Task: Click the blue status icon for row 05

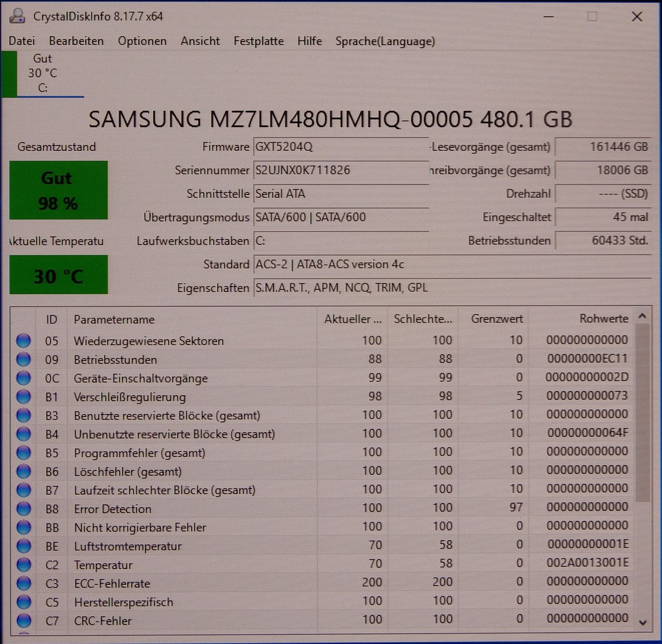Action: pyautogui.click(x=23, y=341)
